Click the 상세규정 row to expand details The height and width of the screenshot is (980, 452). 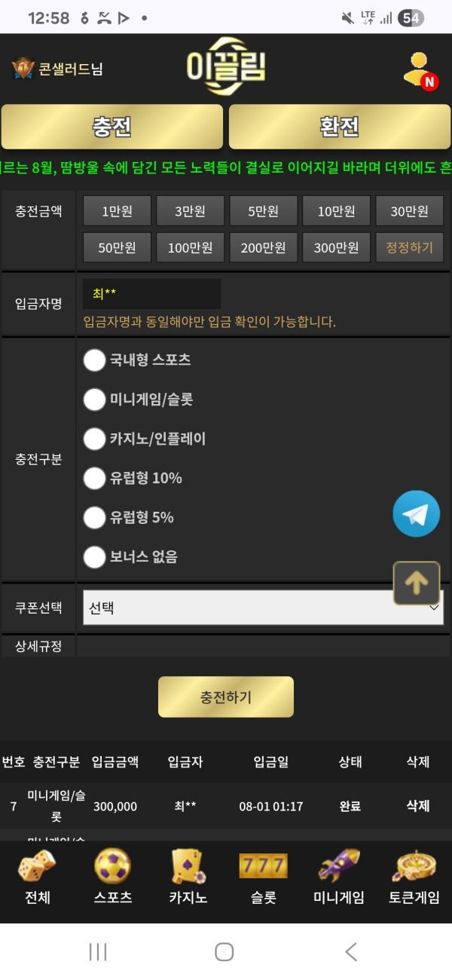click(38, 646)
